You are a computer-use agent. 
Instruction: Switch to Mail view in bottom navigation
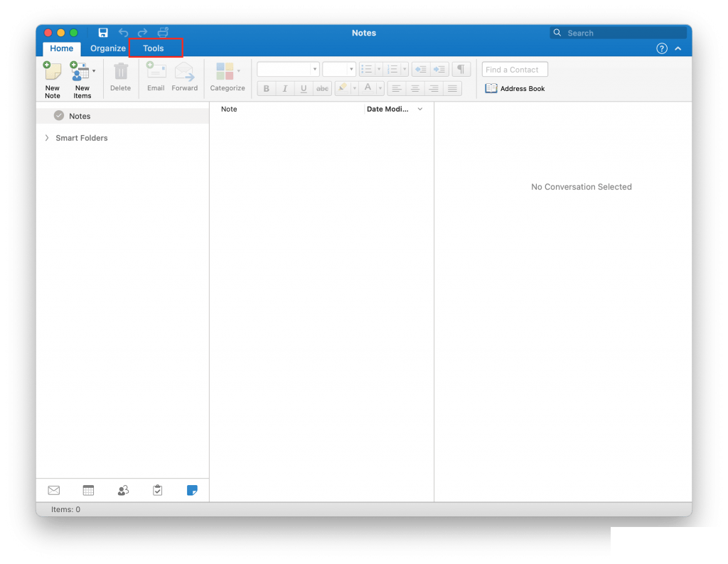coord(53,490)
